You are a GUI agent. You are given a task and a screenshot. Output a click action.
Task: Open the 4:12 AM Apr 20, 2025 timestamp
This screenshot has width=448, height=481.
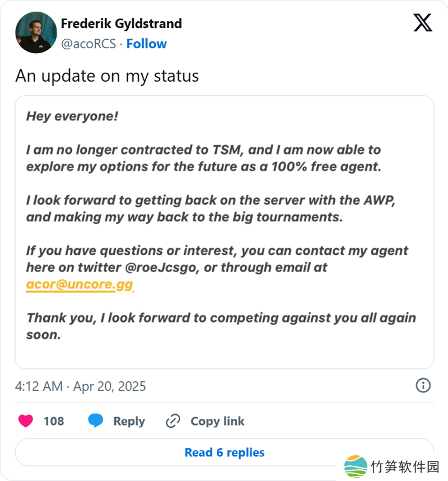[81, 386]
